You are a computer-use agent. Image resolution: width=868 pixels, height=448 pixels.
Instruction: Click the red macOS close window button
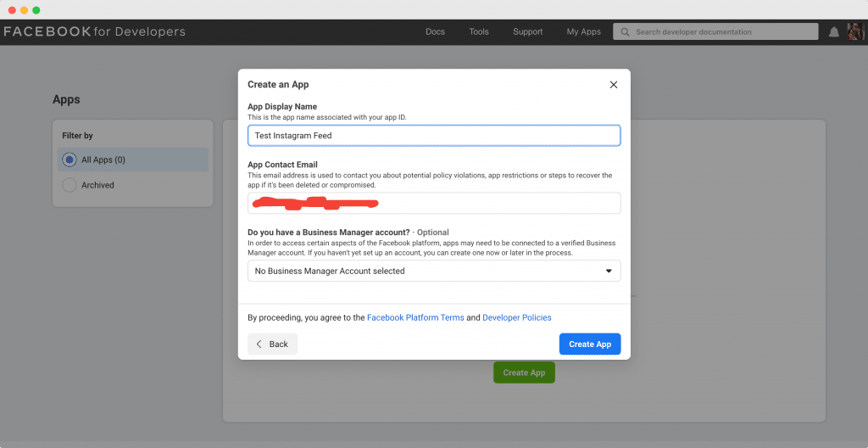[12, 10]
